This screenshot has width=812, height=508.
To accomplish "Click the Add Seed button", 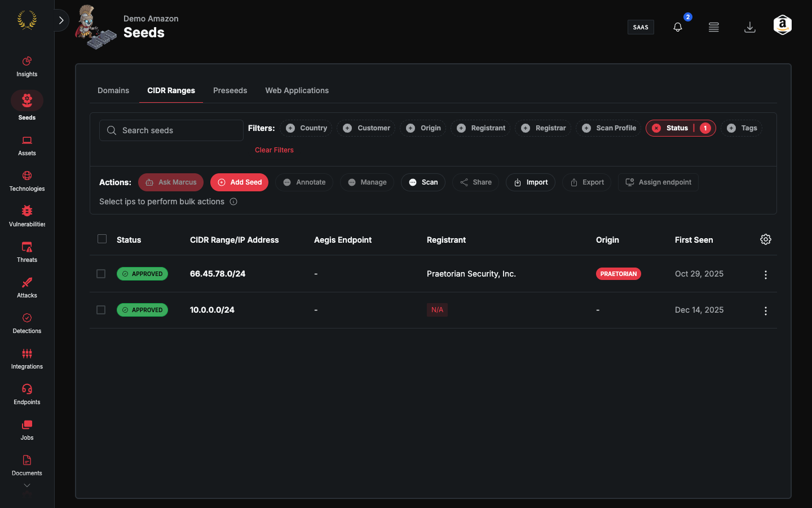I will (239, 182).
